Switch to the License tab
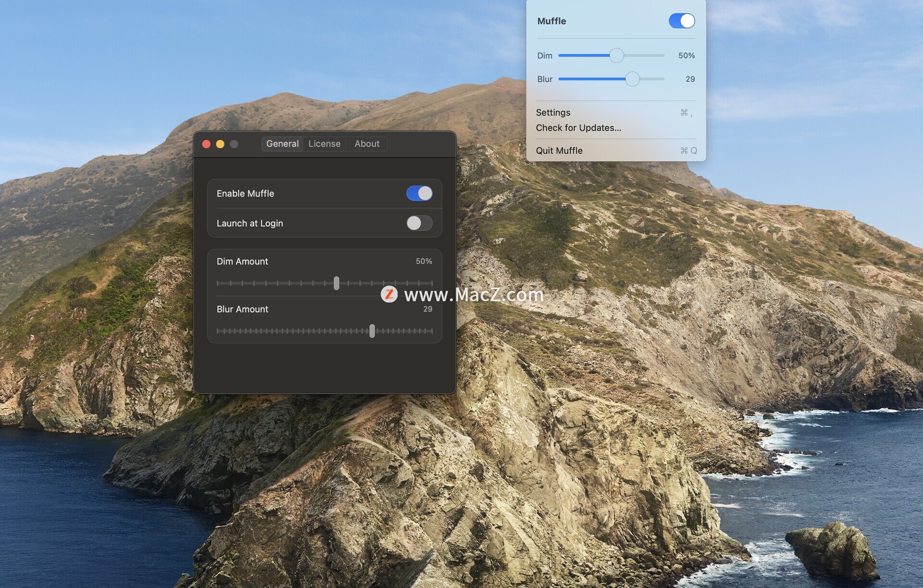The height and width of the screenshot is (588, 923). coord(324,144)
